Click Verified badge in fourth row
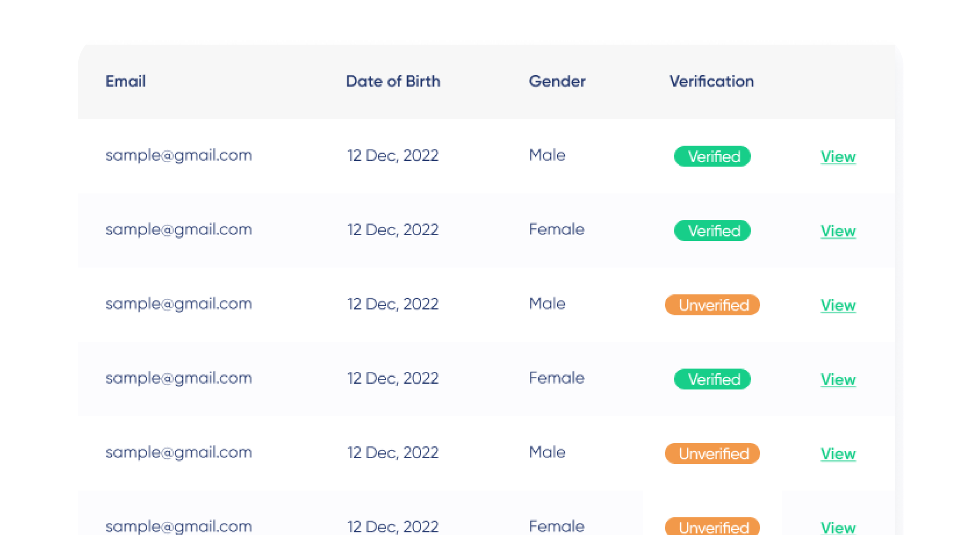The image size is (980, 535). [x=712, y=379]
